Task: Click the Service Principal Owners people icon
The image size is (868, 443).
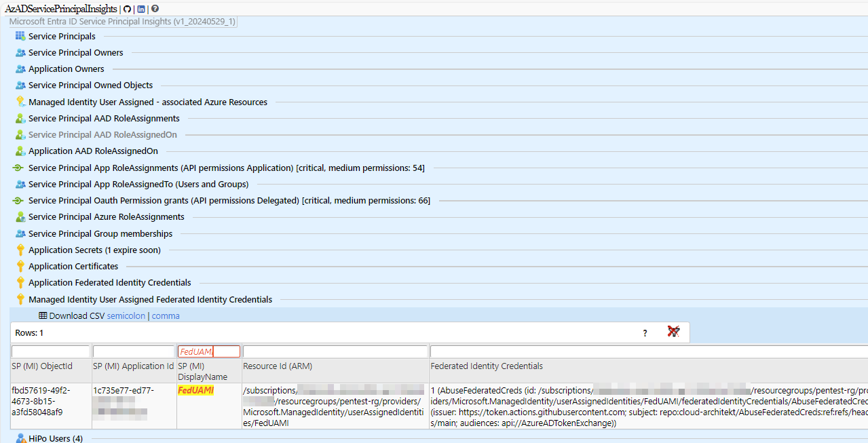Action: coord(20,52)
